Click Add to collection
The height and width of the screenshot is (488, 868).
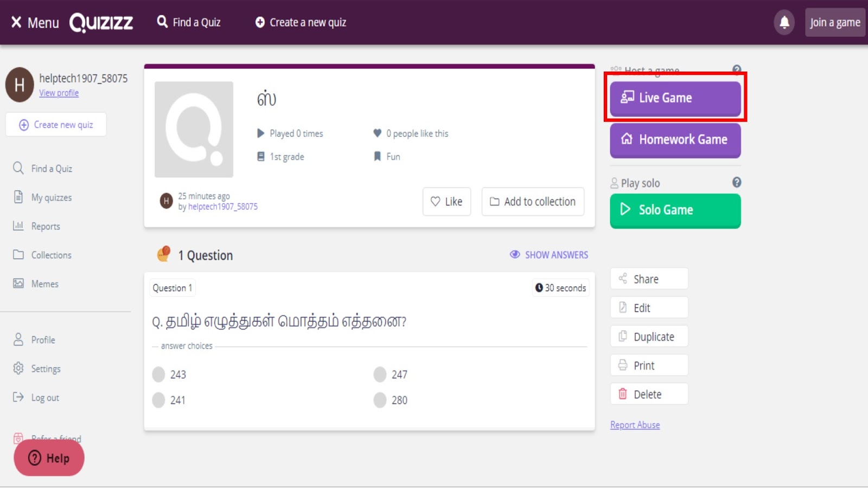(533, 202)
